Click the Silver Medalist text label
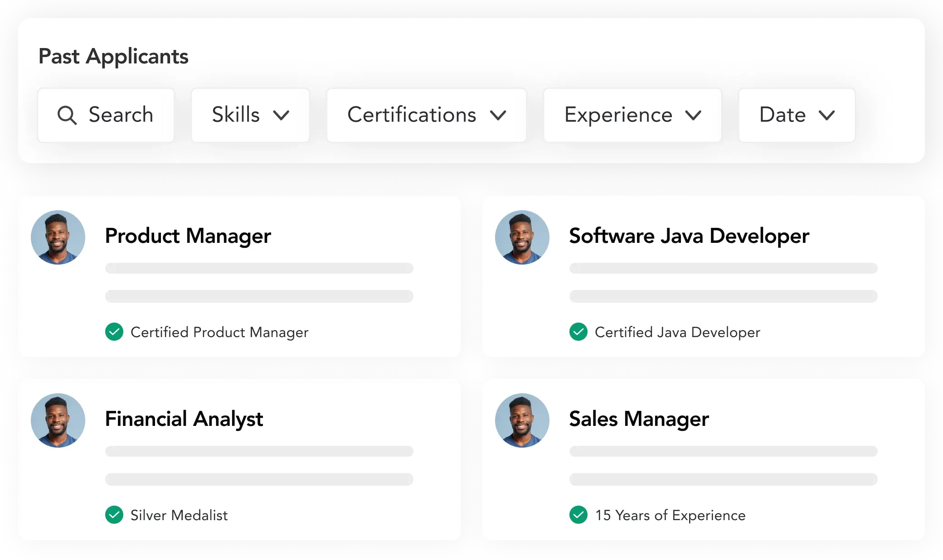The height and width of the screenshot is (560, 943). (x=179, y=515)
